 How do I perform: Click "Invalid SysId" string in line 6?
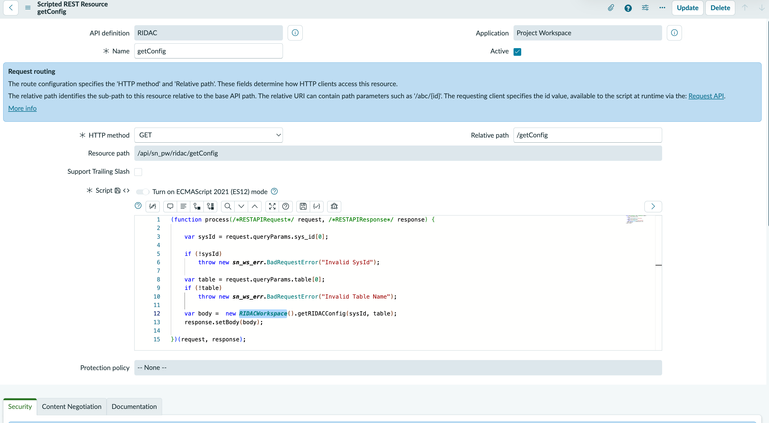click(349, 262)
